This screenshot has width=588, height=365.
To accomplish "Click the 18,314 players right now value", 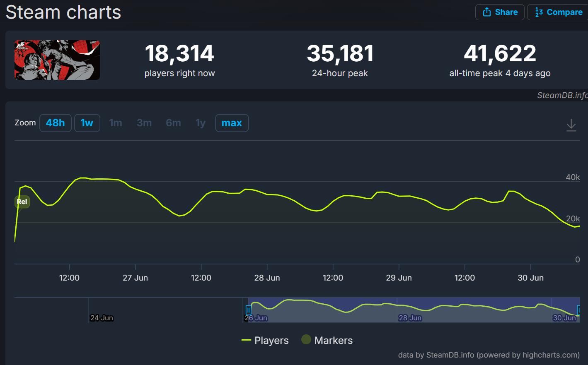I will 179,53.
